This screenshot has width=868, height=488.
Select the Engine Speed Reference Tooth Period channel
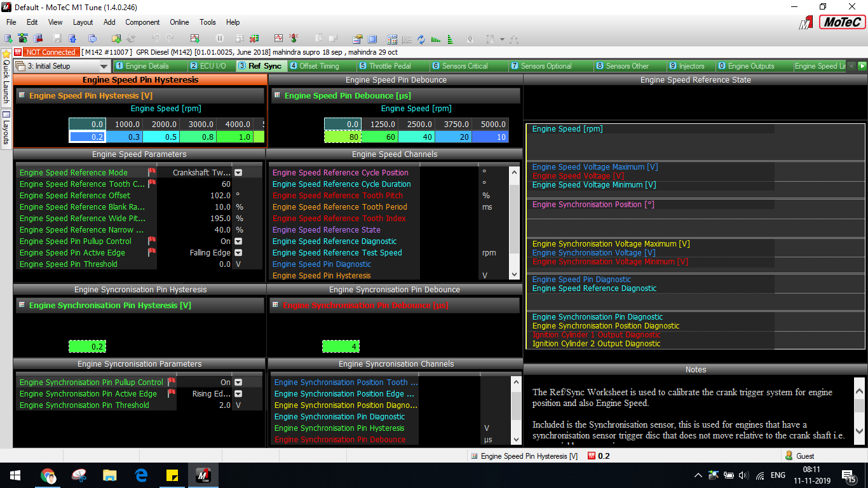(340, 207)
